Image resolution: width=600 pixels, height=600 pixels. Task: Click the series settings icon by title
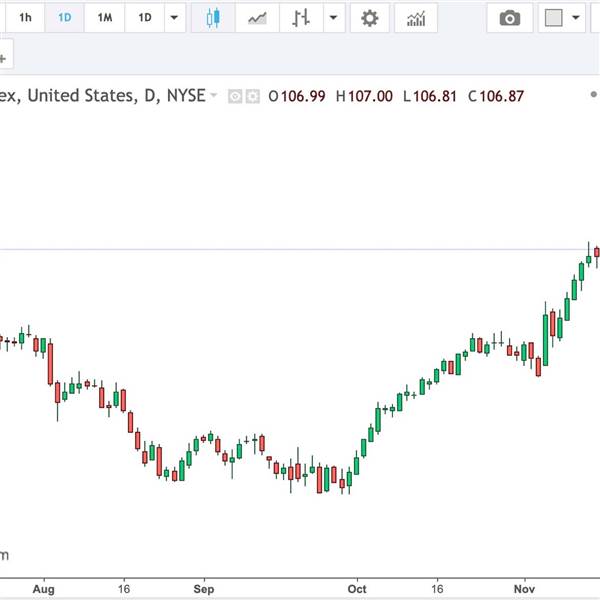(x=253, y=96)
